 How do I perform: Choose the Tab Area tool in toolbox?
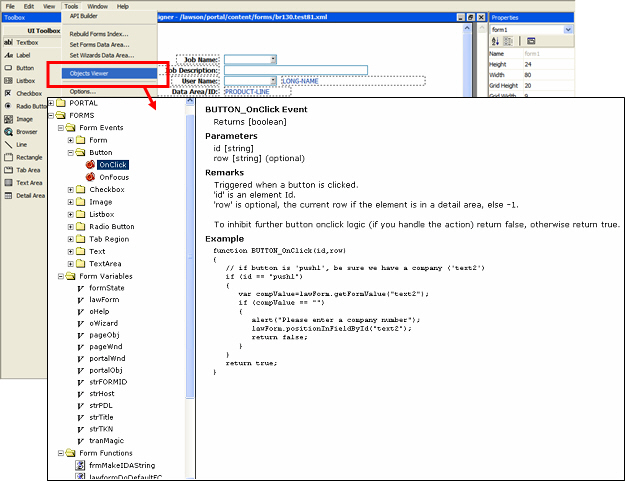tap(22, 170)
